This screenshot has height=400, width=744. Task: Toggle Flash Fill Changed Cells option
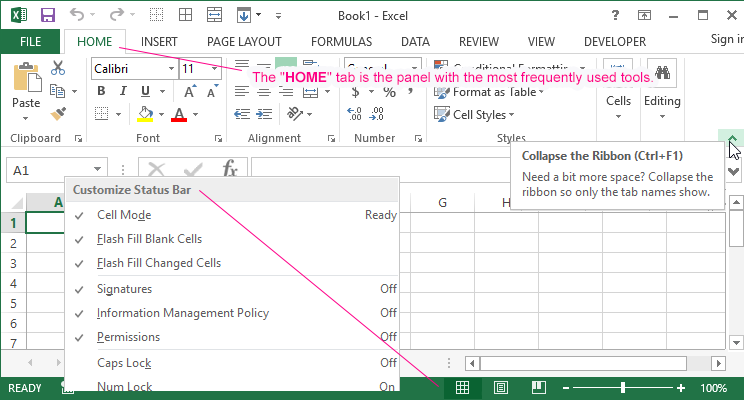[232, 263]
